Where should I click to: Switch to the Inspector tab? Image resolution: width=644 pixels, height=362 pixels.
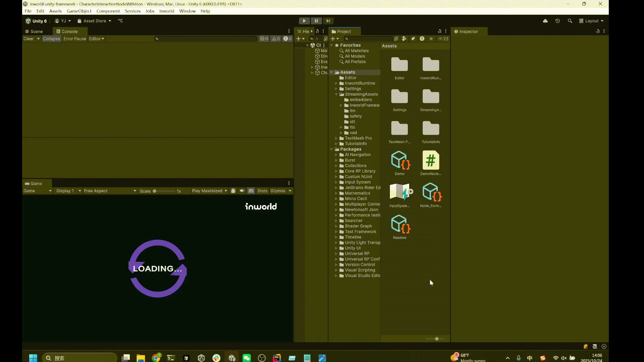pyautogui.click(x=468, y=31)
